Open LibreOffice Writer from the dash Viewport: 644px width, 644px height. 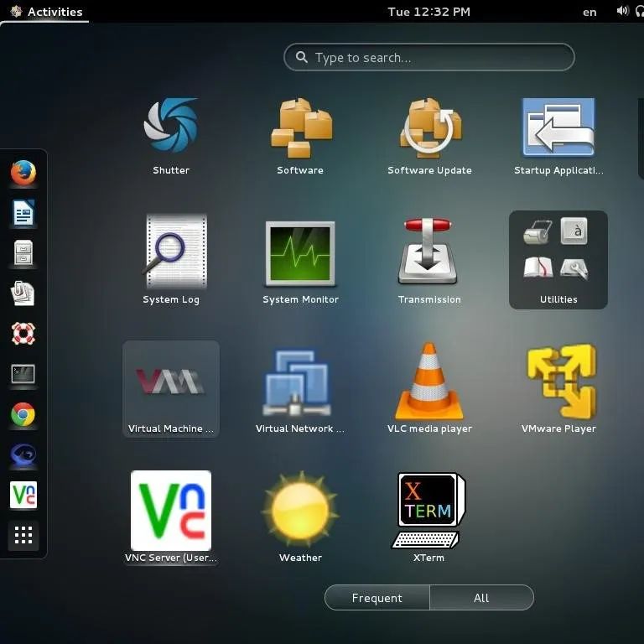pyautogui.click(x=23, y=213)
